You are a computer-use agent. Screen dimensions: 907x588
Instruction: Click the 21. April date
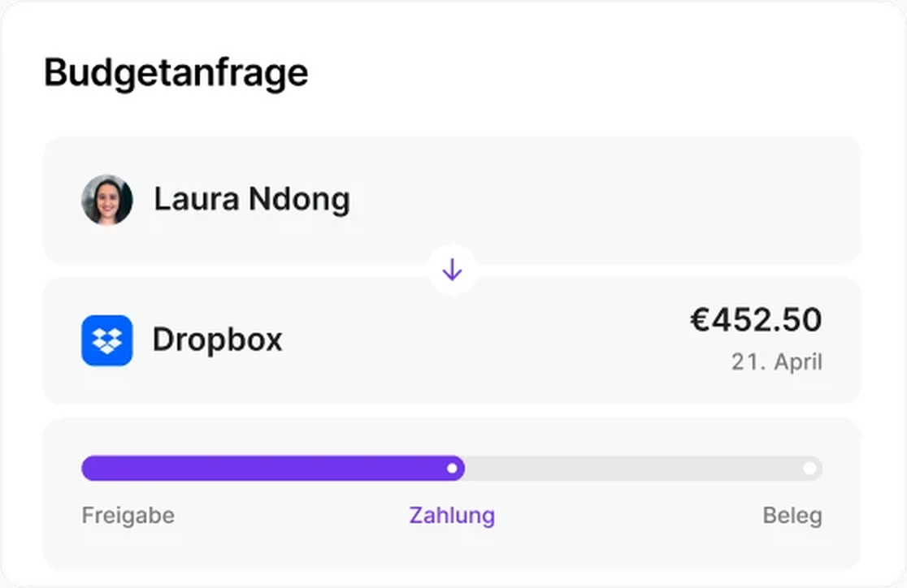click(x=777, y=362)
